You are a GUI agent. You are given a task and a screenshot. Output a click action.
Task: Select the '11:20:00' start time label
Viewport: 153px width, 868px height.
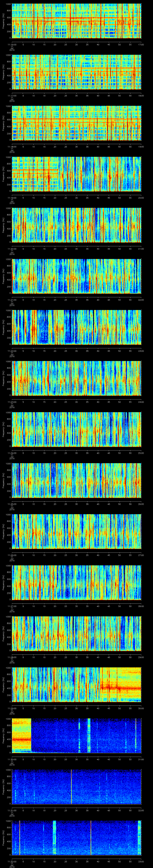[12, 249]
